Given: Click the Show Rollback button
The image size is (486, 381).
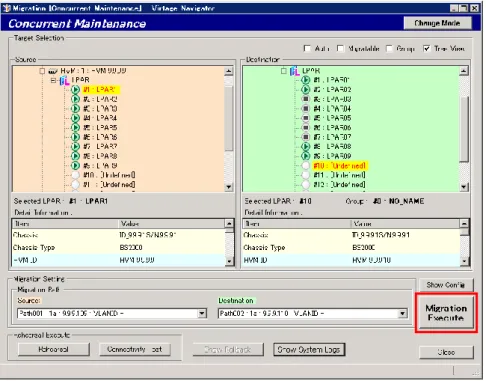Looking at the screenshot, I should [x=228, y=350].
